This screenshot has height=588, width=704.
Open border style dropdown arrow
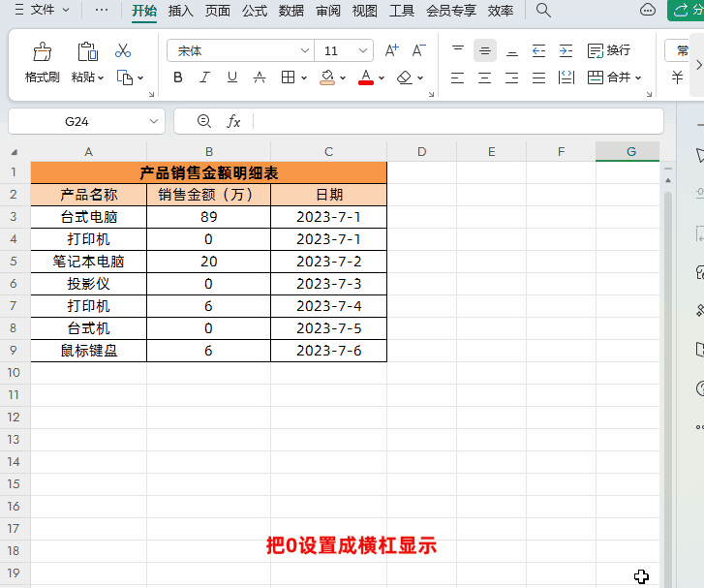[x=304, y=78]
